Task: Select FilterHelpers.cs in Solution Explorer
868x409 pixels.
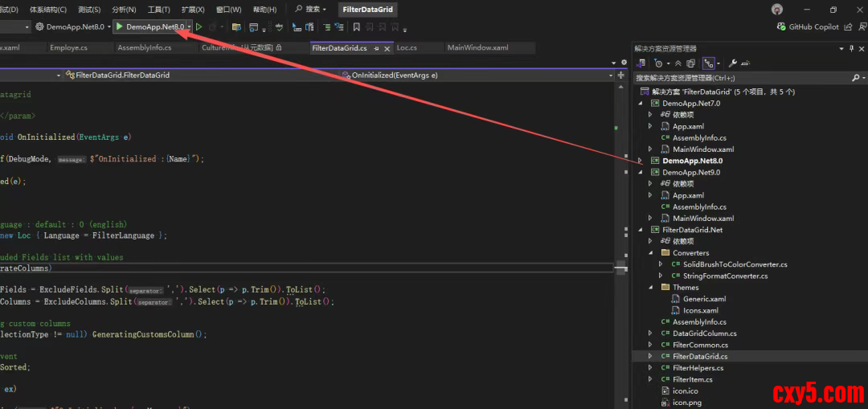Action: tap(699, 368)
